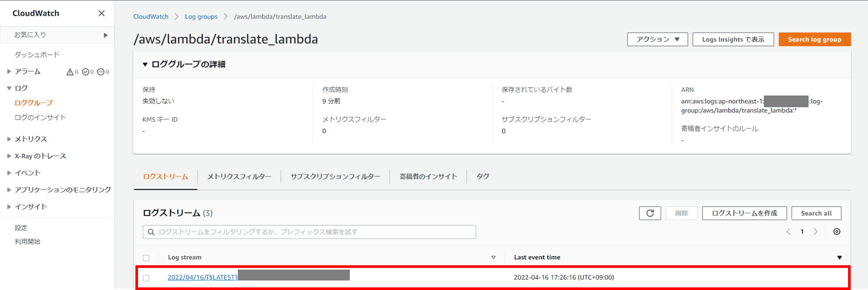Open the 寄稿者のインサイト tab
The height and width of the screenshot is (290, 868).
click(x=428, y=176)
